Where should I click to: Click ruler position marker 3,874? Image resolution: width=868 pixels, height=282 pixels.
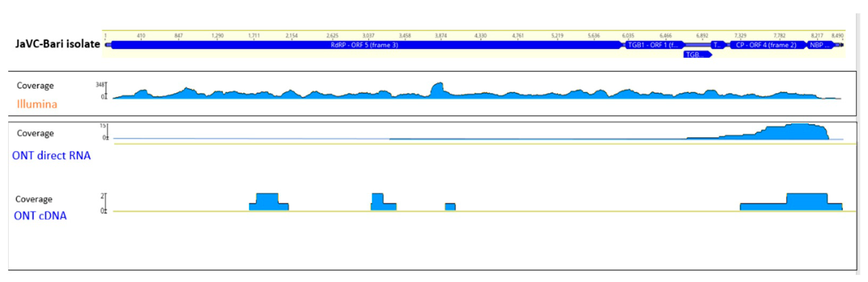click(441, 36)
